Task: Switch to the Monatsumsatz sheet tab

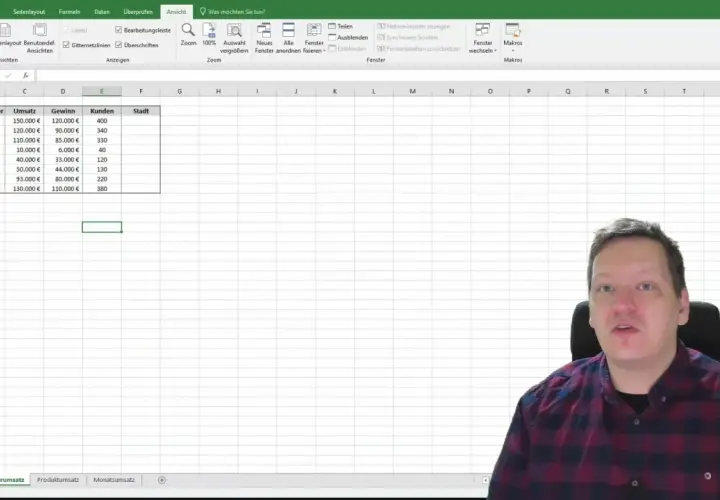Action: point(114,480)
